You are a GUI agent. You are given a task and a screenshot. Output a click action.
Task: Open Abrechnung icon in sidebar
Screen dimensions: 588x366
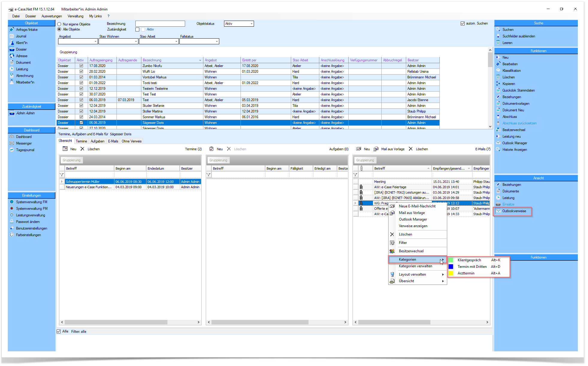coord(12,76)
